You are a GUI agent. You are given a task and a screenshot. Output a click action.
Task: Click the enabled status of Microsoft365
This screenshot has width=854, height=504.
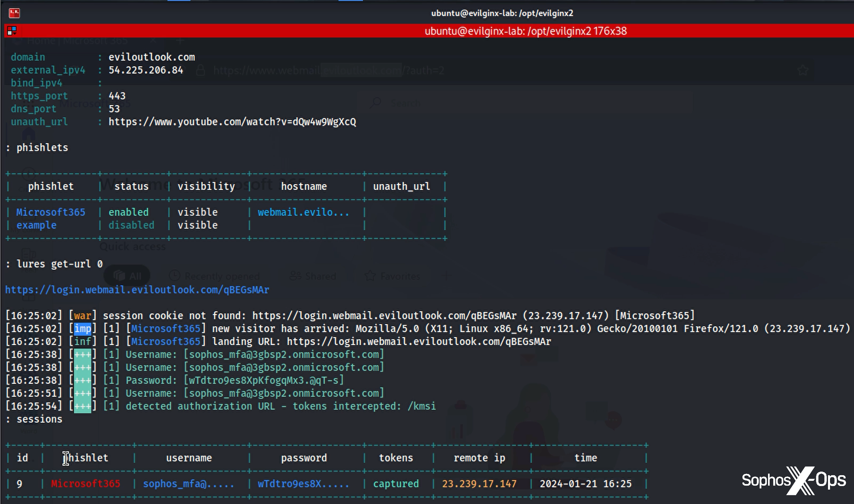128,212
